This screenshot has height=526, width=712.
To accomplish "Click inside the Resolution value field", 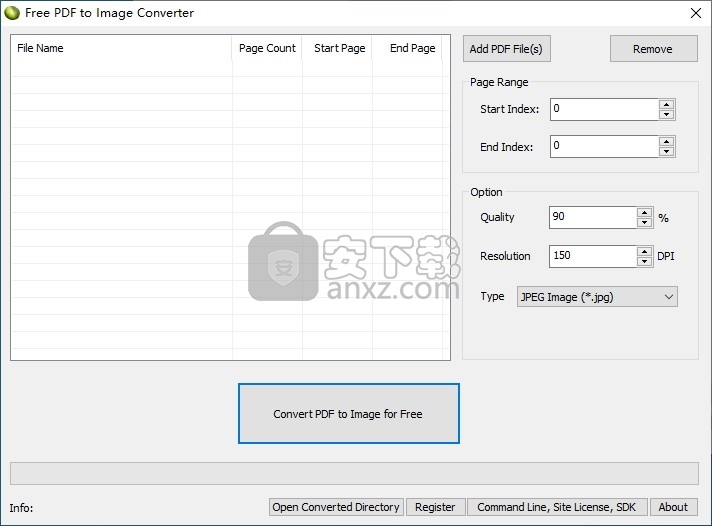I will point(593,256).
